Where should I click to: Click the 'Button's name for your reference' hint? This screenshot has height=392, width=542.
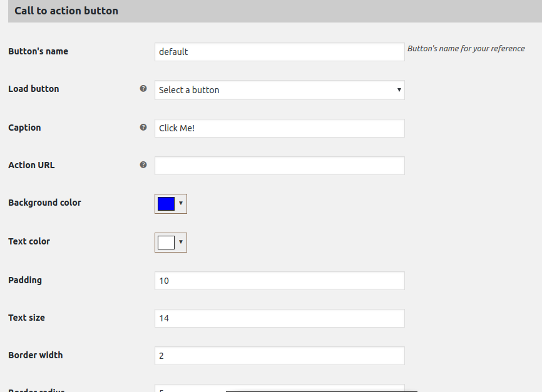[466, 49]
